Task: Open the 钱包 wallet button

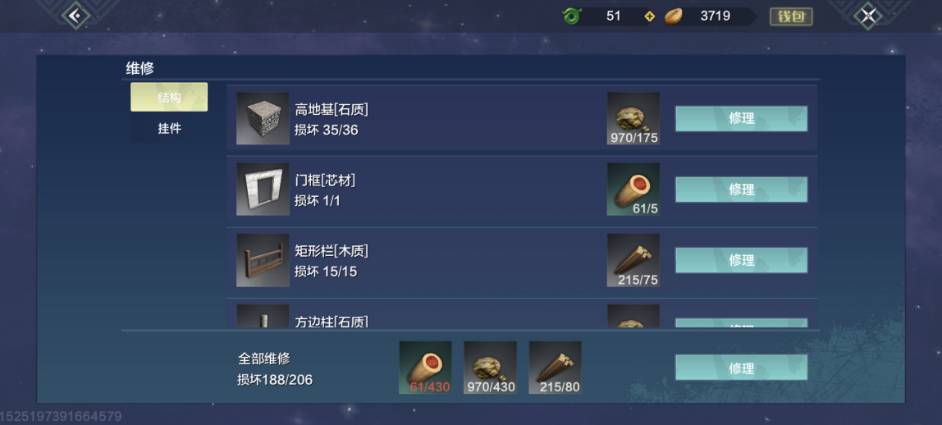Action: point(791,16)
